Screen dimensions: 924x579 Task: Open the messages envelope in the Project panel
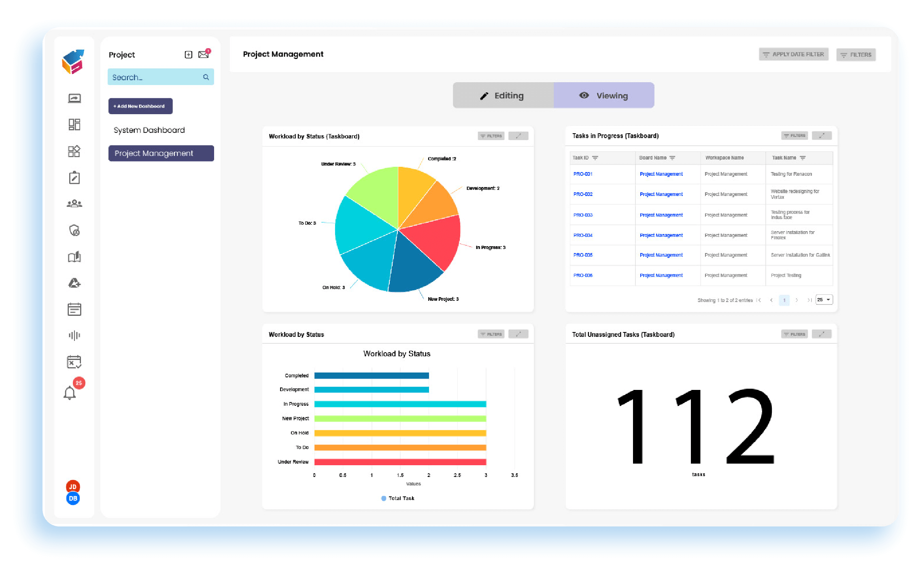(x=203, y=54)
